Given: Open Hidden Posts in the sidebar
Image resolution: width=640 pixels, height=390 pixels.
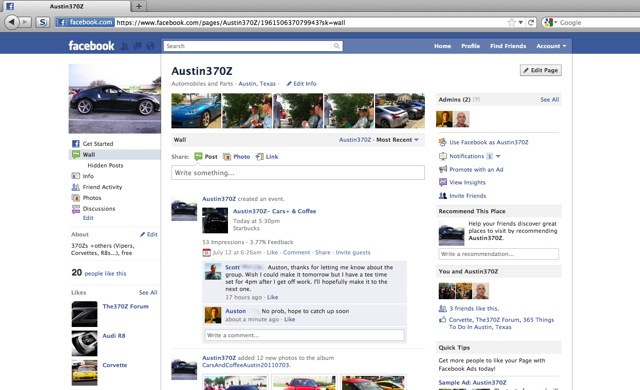Looking at the screenshot, I should (x=105, y=165).
